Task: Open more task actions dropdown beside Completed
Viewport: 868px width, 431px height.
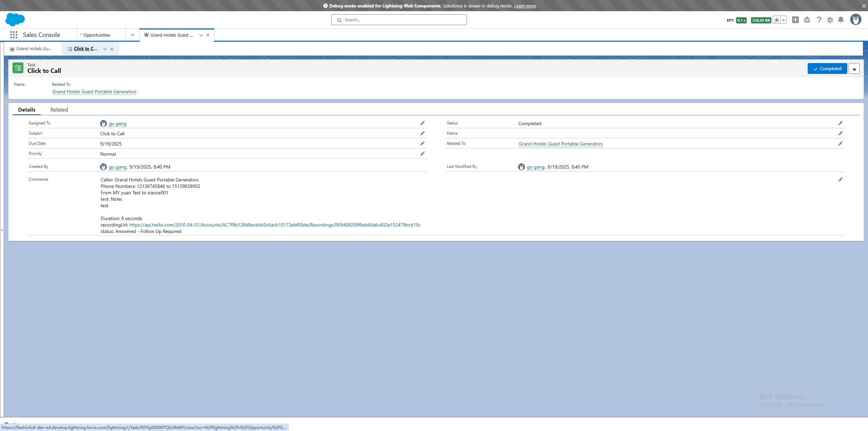Action: click(x=854, y=69)
